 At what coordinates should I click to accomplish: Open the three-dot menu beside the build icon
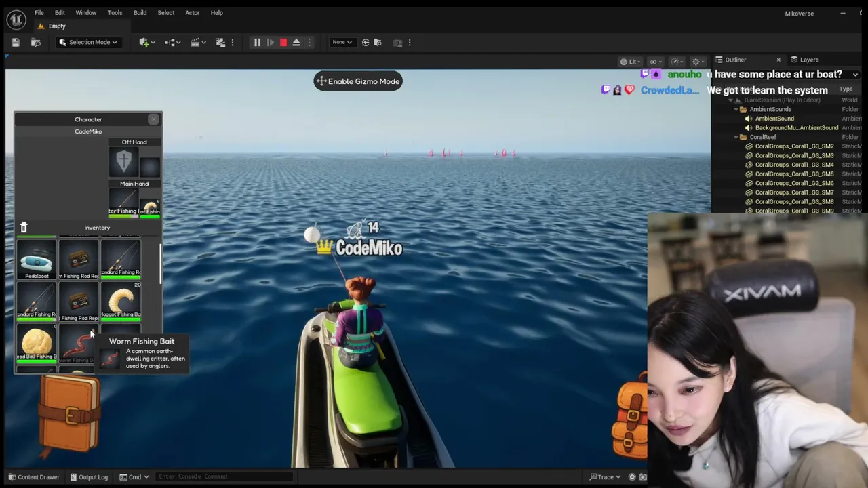point(233,43)
